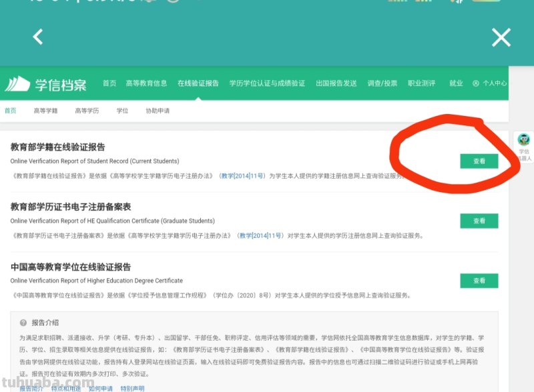The image size is (534, 392).
Task: Click 'Online Verification Report of Higher Education Degree Certificate' text
Action: point(96,281)
